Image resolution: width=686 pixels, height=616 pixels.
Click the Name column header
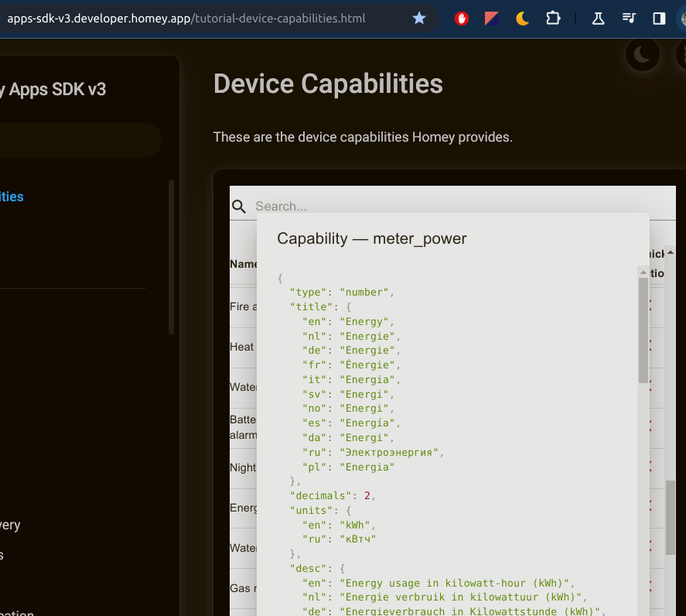point(243,264)
